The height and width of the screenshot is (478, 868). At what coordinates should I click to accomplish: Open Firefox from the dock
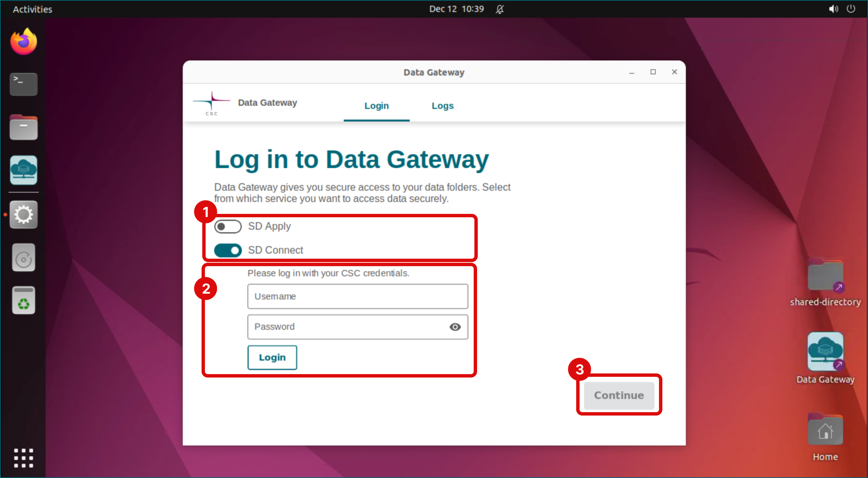tap(23, 41)
